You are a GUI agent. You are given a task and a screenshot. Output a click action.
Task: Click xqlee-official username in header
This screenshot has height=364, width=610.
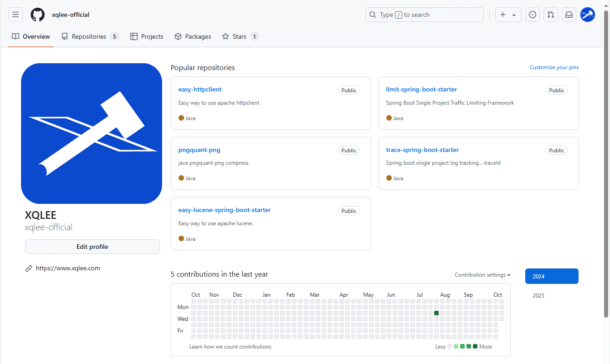71,15
